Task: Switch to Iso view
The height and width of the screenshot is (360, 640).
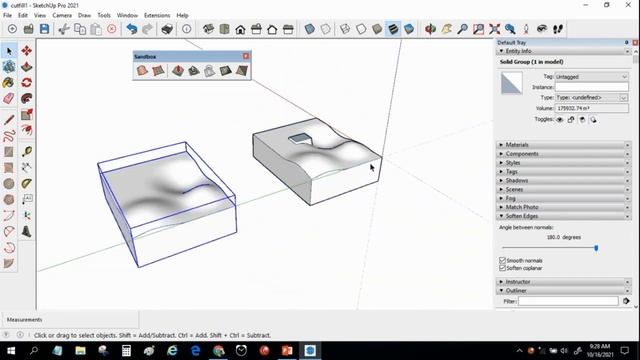Action: [209, 29]
